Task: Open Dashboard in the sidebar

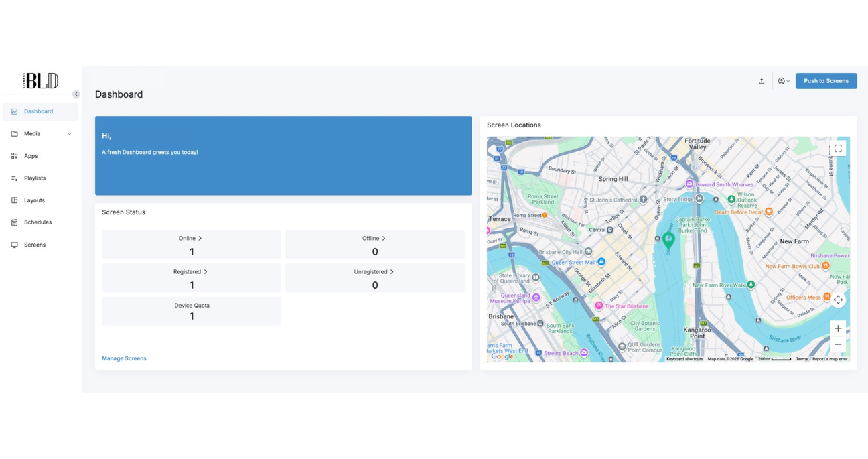Action: (38, 111)
